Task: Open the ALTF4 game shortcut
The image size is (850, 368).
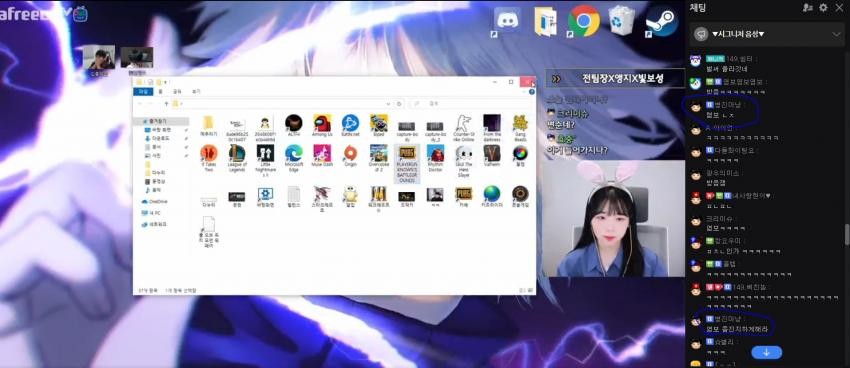Action: 294,126
